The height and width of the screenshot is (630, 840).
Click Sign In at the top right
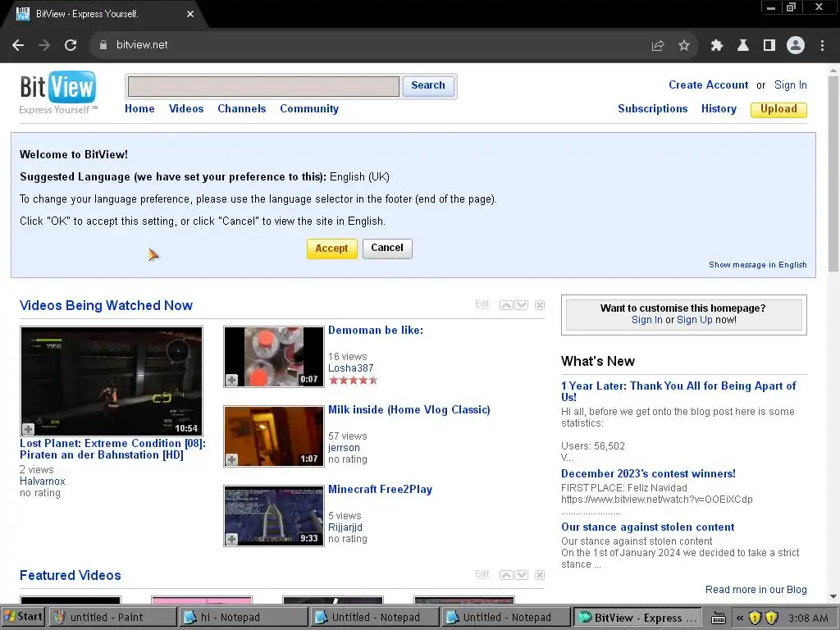pos(790,85)
